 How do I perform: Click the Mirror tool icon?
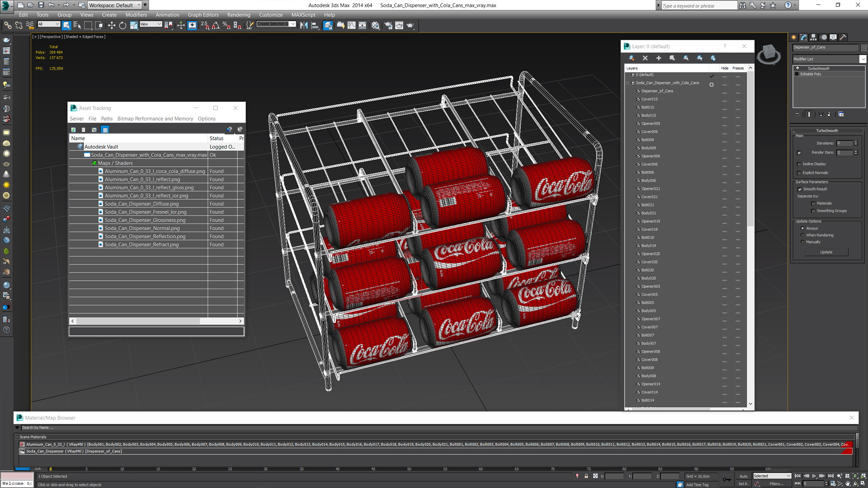click(304, 25)
